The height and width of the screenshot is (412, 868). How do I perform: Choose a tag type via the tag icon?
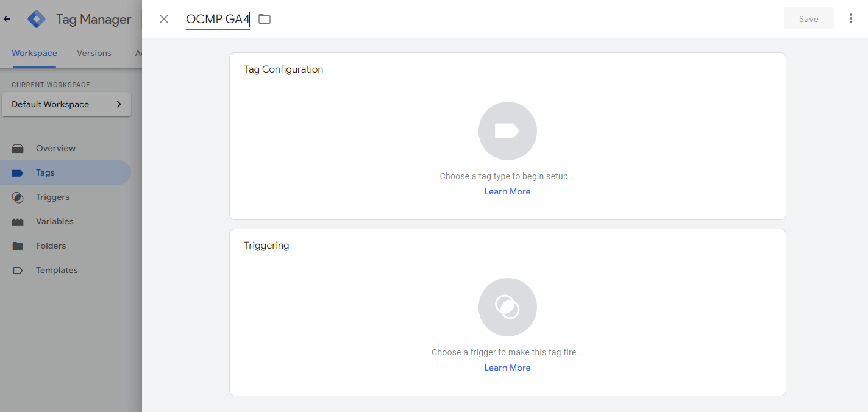click(x=508, y=131)
